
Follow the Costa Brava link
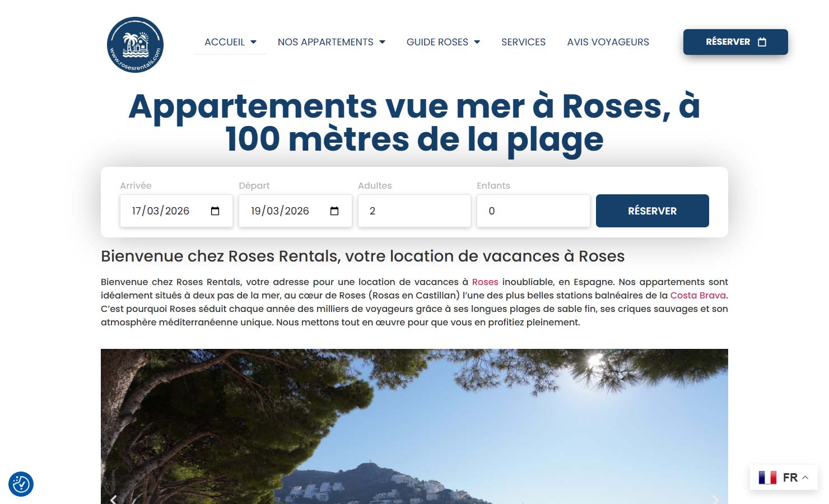click(698, 295)
